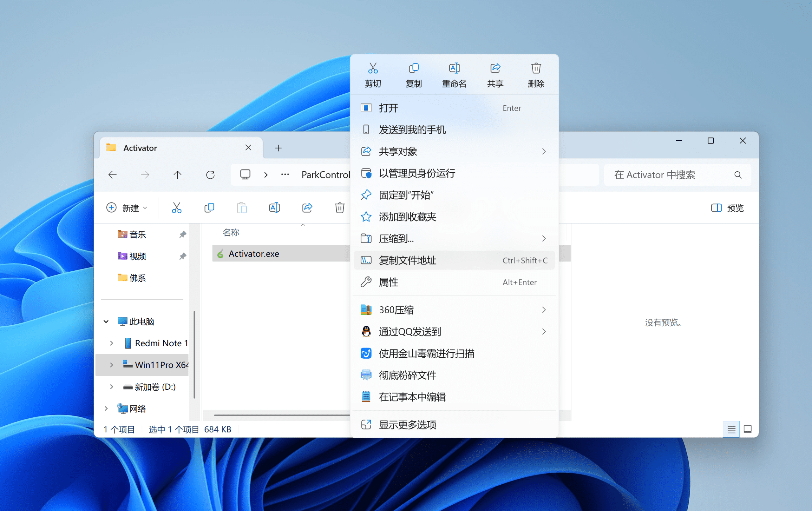Go up one folder level
The width and height of the screenshot is (812, 511).
[x=177, y=175]
